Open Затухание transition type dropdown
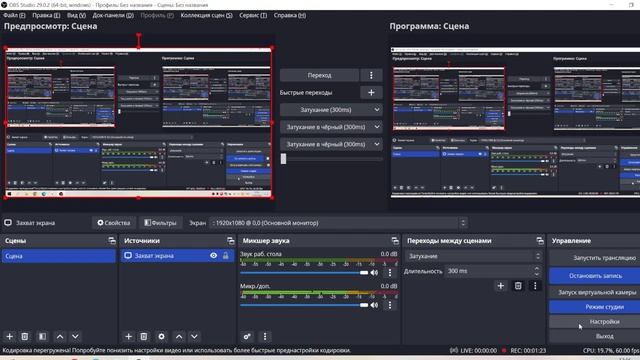The height and width of the screenshot is (360, 640). point(473,256)
